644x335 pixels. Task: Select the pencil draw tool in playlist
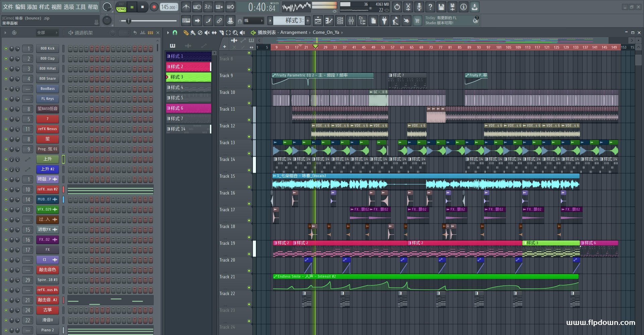pos(186,33)
